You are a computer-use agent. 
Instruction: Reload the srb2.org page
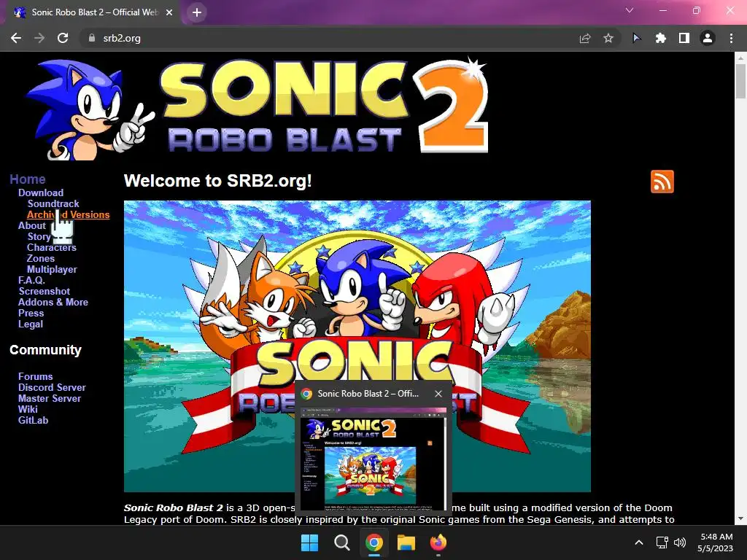pyautogui.click(x=63, y=38)
